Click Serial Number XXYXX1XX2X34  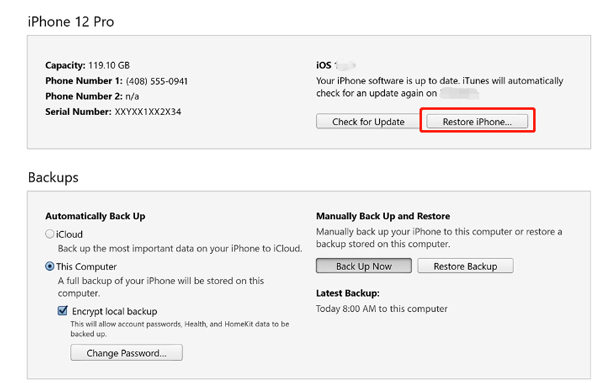coord(113,112)
